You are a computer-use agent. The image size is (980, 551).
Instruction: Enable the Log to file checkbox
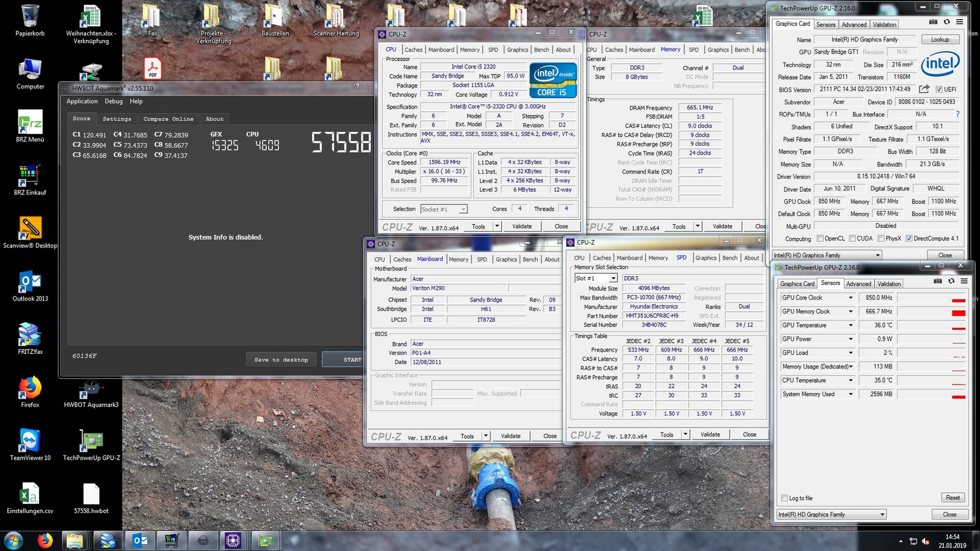(x=785, y=498)
